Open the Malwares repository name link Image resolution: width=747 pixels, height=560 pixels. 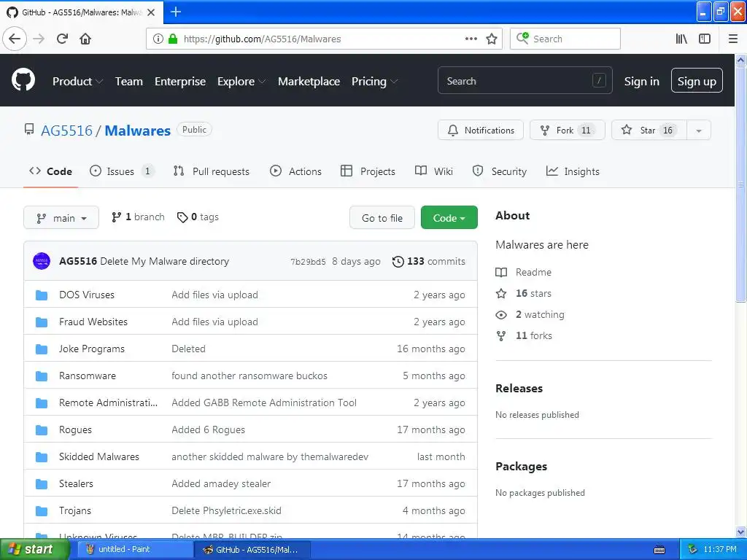pyautogui.click(x=138, y=131)
